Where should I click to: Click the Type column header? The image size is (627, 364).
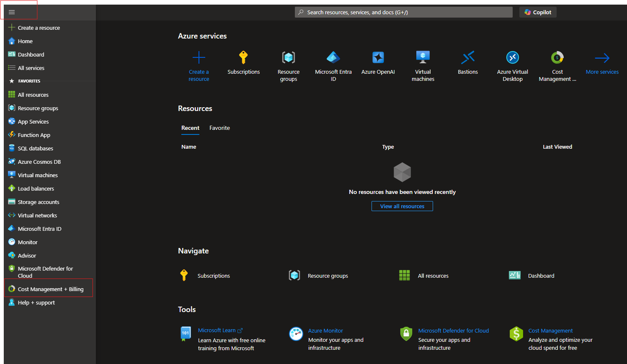[388, 147]
